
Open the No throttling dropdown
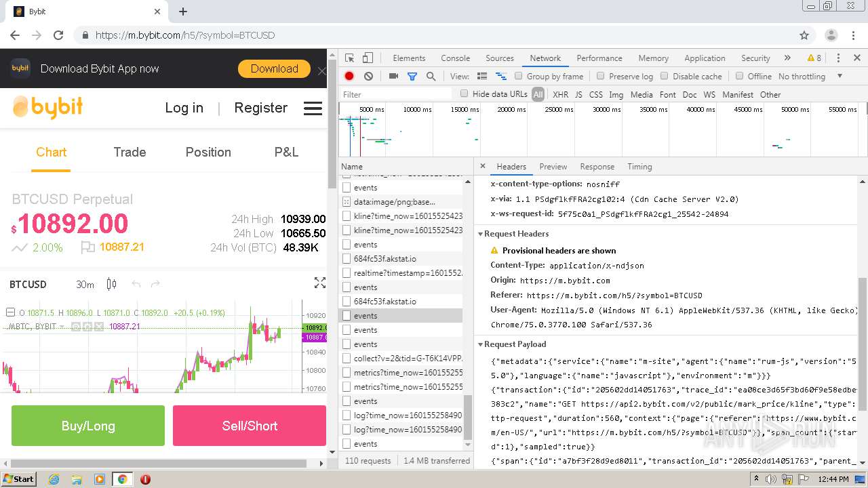(x=810, y=77)
